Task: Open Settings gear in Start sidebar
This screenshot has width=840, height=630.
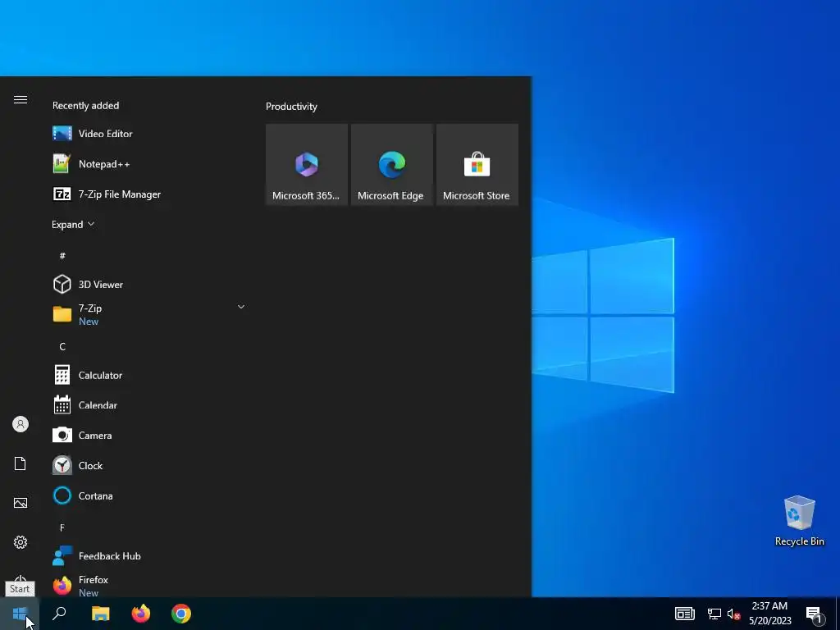Action: [21, 542]
